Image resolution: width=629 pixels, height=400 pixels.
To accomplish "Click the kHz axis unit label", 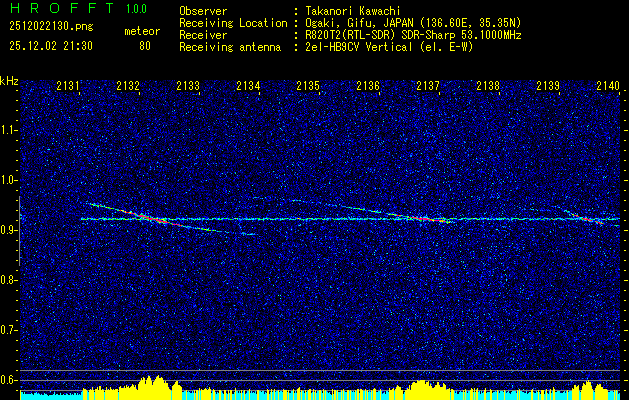I will click(x=9, y=81).
